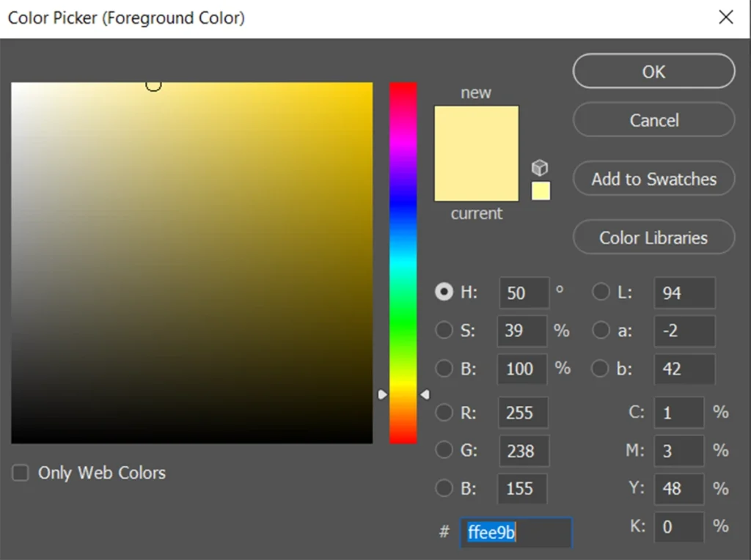Click the hex color code field

516,533
